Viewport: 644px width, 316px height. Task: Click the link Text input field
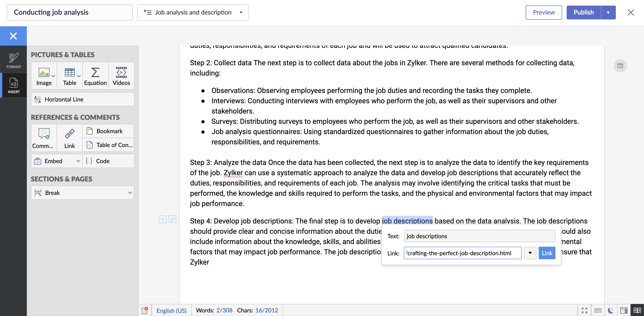(479, 236)
